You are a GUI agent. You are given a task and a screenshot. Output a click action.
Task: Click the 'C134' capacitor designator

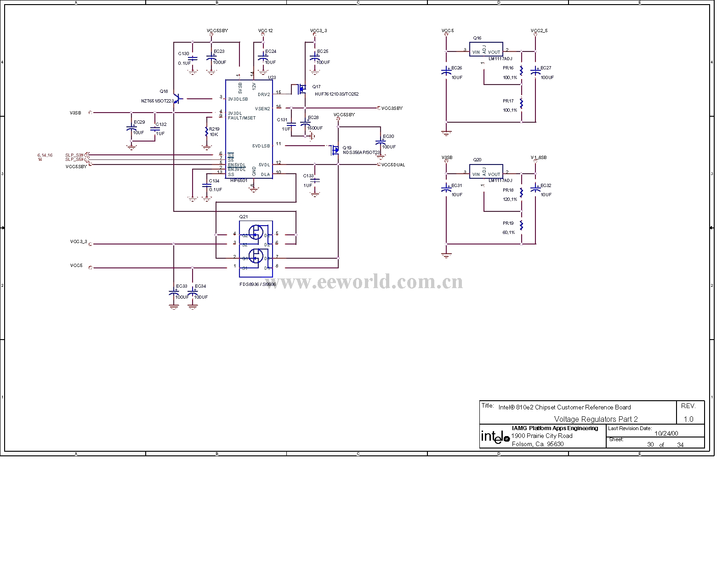(x=214, y=181)
